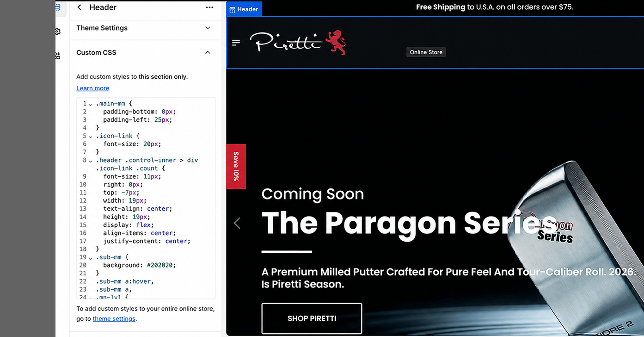Click the Piretti logo in the preview header

pyautogui.click(x=286, y=42)
